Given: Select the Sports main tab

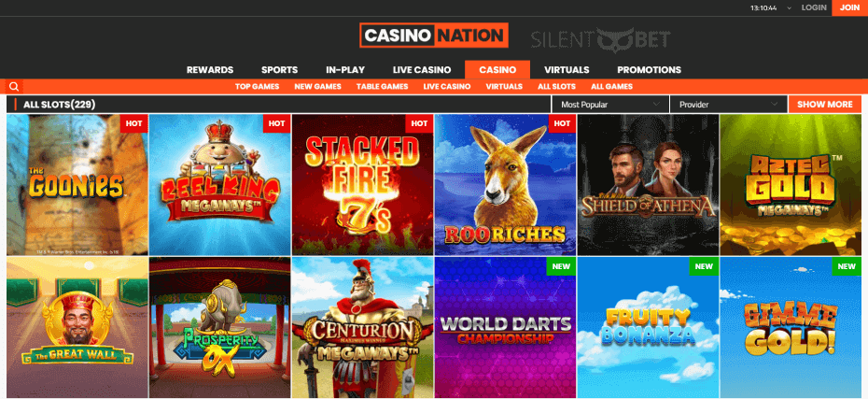Looking at the screenshot, I should pos(280,70).
